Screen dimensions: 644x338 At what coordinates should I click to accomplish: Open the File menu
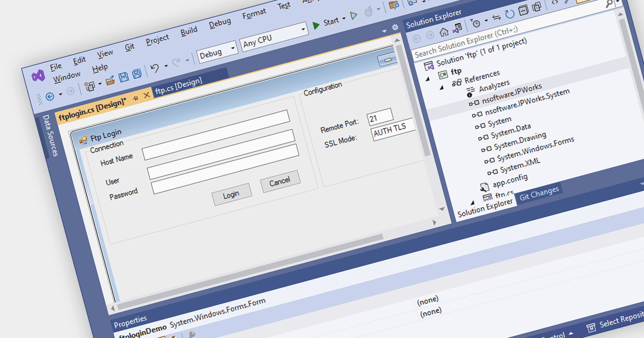56,67
